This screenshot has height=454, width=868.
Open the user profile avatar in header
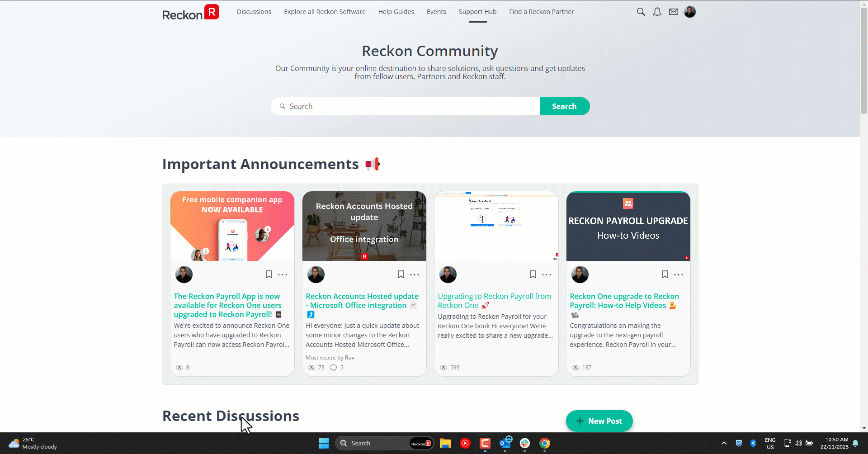690,12
